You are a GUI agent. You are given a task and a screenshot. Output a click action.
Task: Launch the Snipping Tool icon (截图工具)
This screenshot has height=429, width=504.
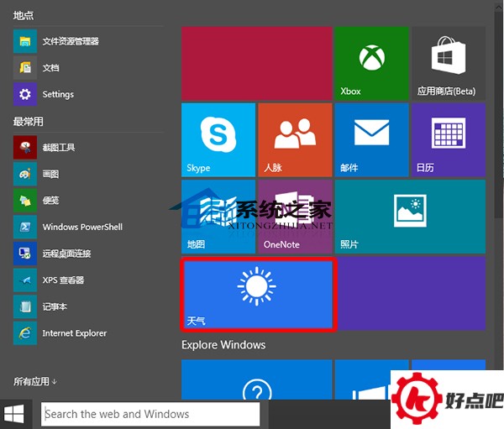click(25, 148)
